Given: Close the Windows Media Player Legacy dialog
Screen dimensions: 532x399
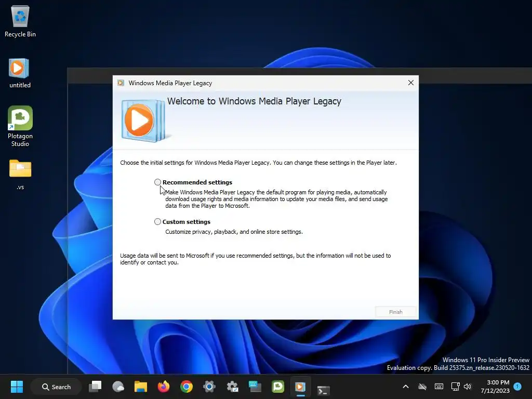Looking at the screenshot, I should (410, 83).
